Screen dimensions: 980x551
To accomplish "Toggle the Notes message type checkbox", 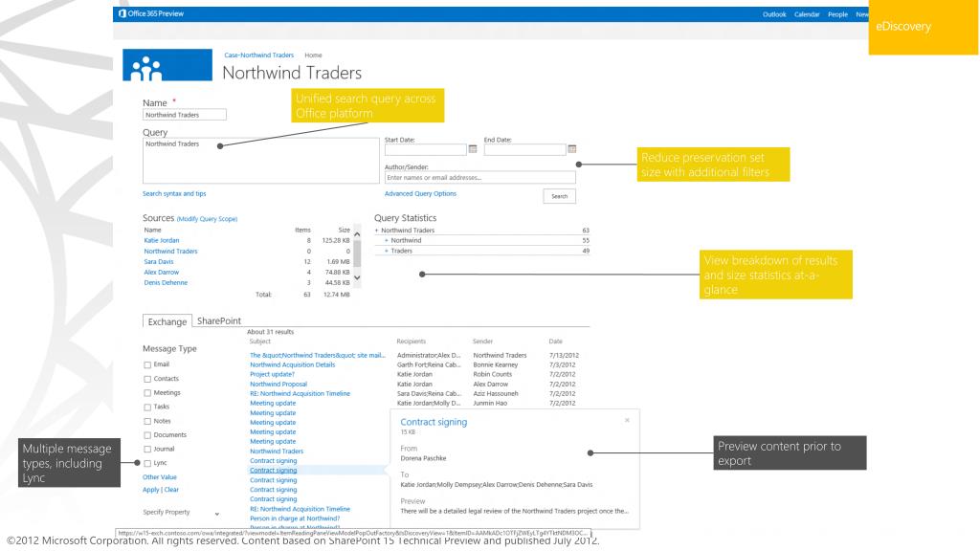I will [147, 422].
